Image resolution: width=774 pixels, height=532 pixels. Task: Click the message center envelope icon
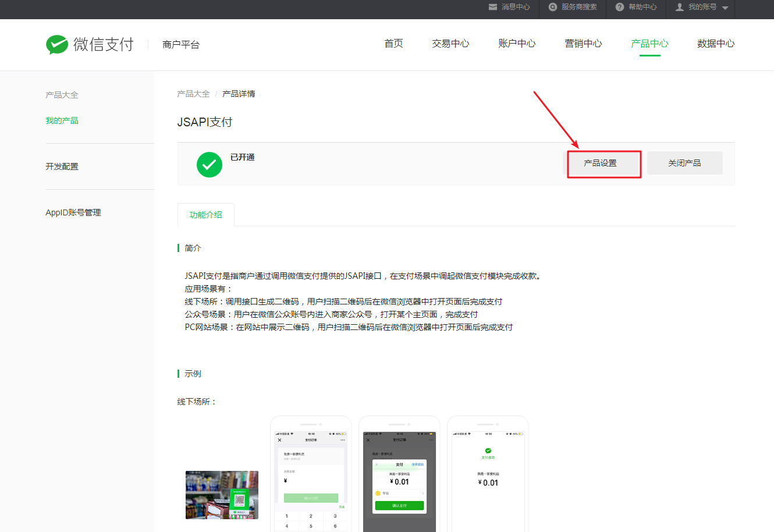493,7
